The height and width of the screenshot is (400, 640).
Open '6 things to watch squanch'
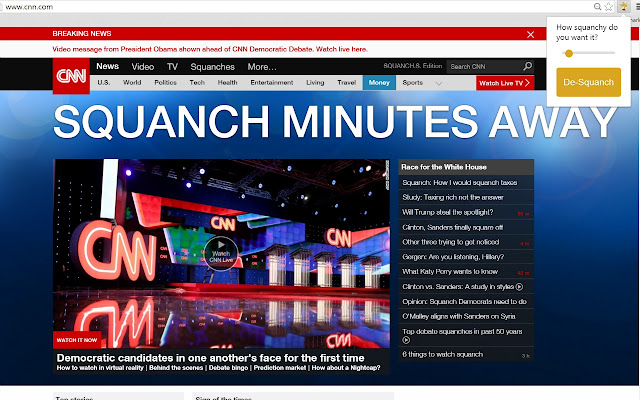442,354
